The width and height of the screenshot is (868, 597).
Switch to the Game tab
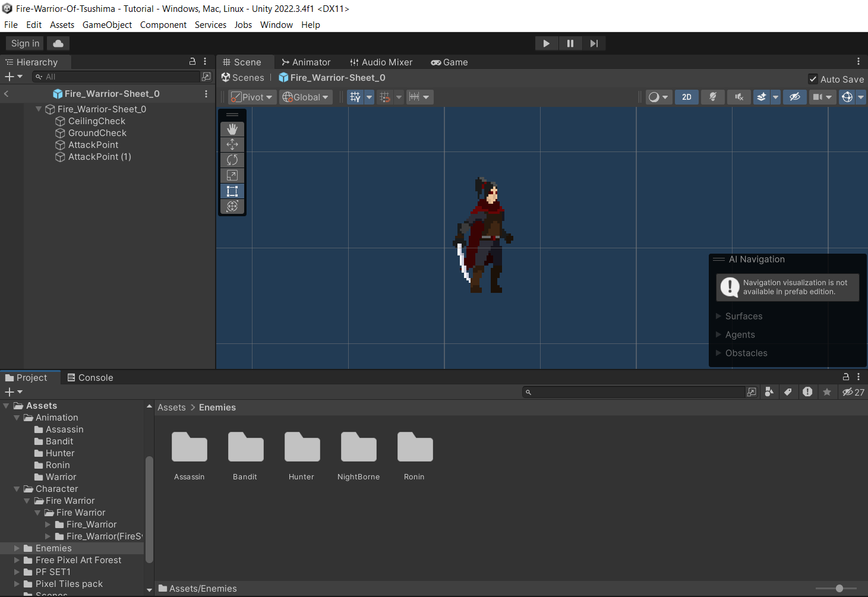coord(449,62)
